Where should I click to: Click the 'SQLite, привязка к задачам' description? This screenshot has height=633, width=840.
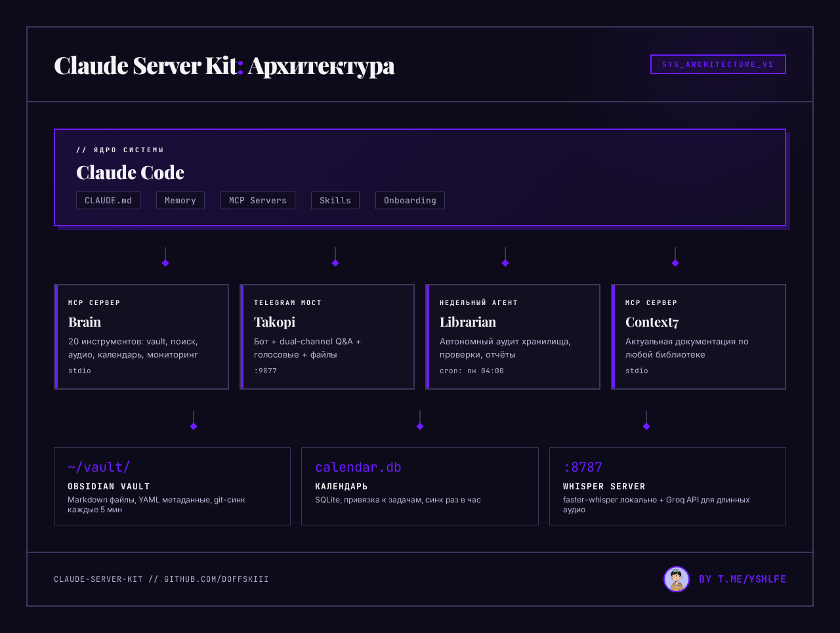(398, 500)
